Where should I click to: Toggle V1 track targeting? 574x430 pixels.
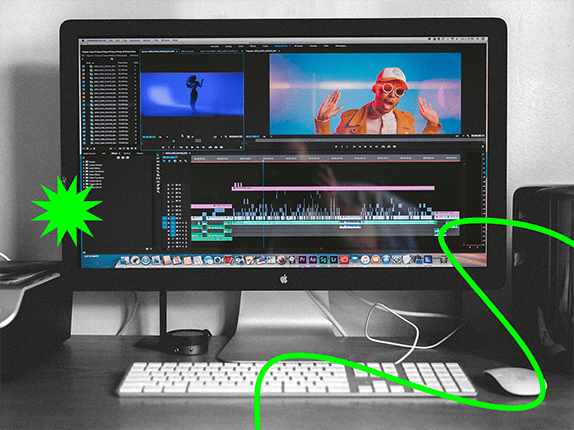tap(172, 218)
